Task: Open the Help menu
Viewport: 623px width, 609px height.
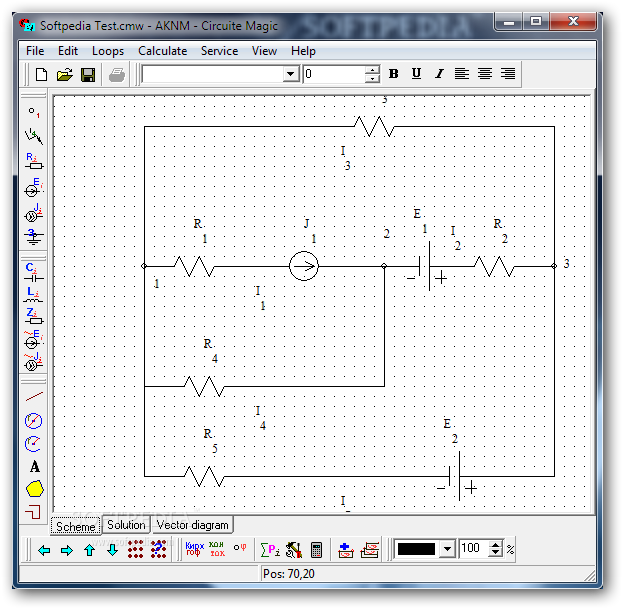Action: (303, 51)
